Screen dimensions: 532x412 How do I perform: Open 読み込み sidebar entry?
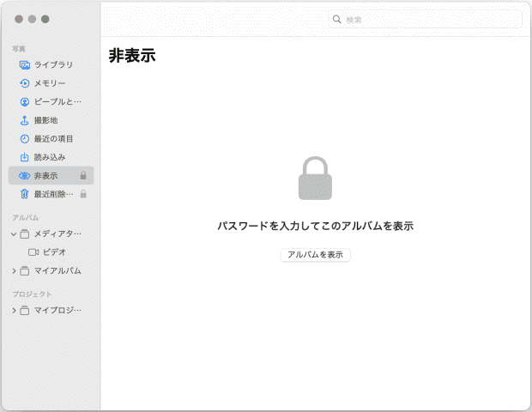(51, 157)
